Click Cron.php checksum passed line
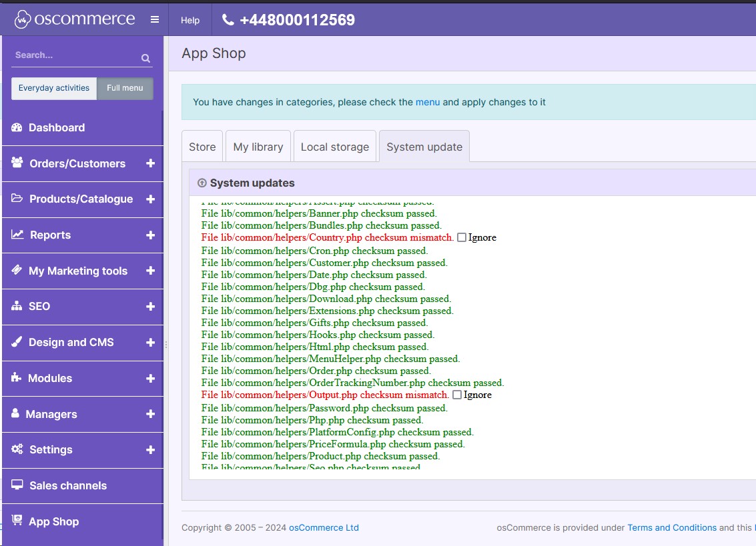The height and width of the screenshot is (546, 756). tap(314, 251)
